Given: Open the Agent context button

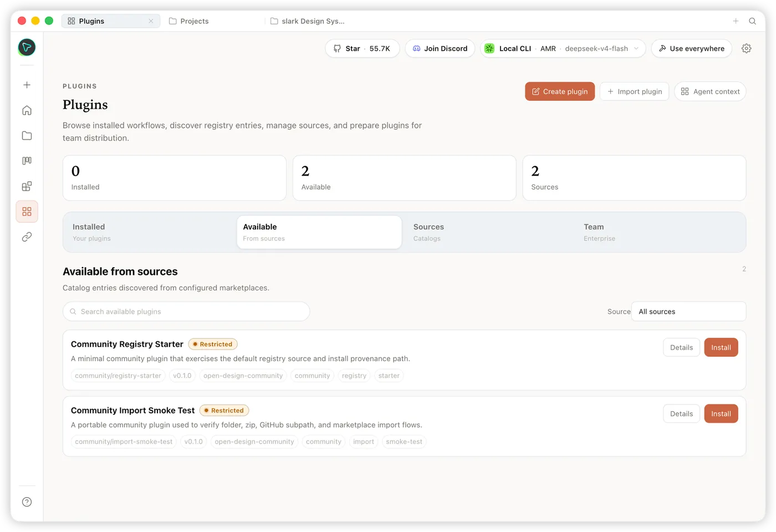Looking at the screenshot, I should pyautogui.click(x=710, y=91).
